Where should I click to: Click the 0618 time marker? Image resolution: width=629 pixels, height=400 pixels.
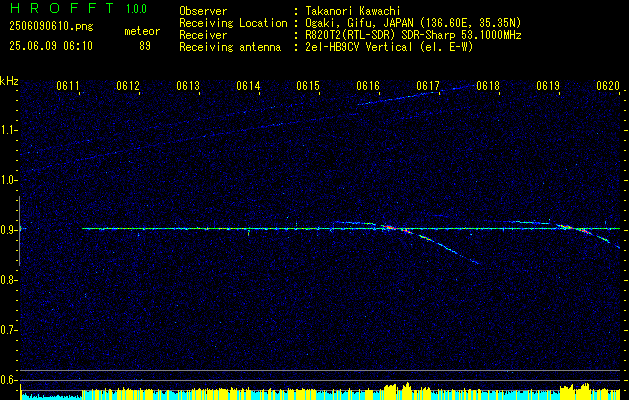488,85
